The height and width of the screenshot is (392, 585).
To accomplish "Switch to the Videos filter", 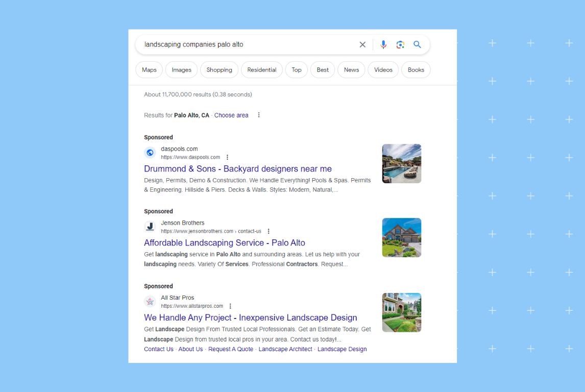I will [383, 70].
